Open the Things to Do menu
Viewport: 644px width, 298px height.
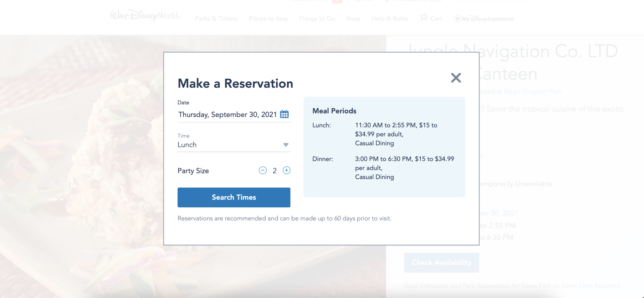(317, 19)
